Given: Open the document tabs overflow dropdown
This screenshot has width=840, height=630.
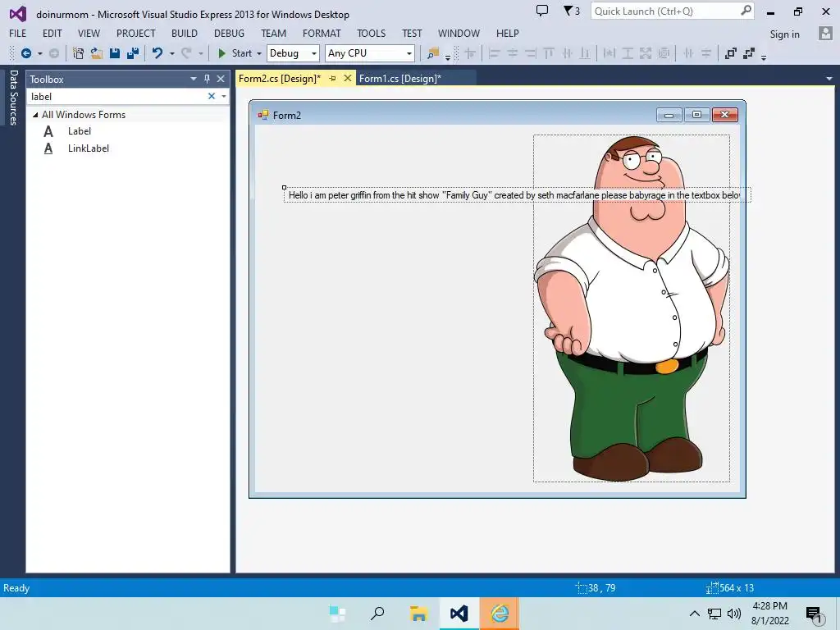Looking at the screenshot, I should (x=829, y=79).
